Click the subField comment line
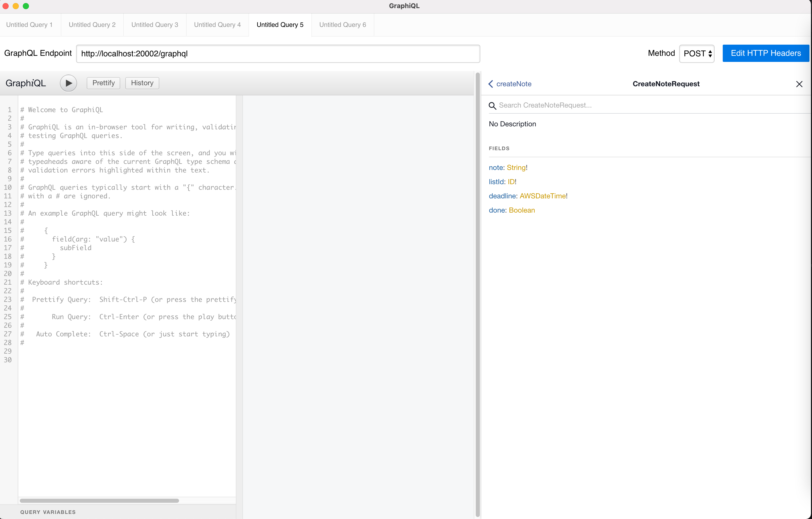812x519 pixels. tap(56, 248)
